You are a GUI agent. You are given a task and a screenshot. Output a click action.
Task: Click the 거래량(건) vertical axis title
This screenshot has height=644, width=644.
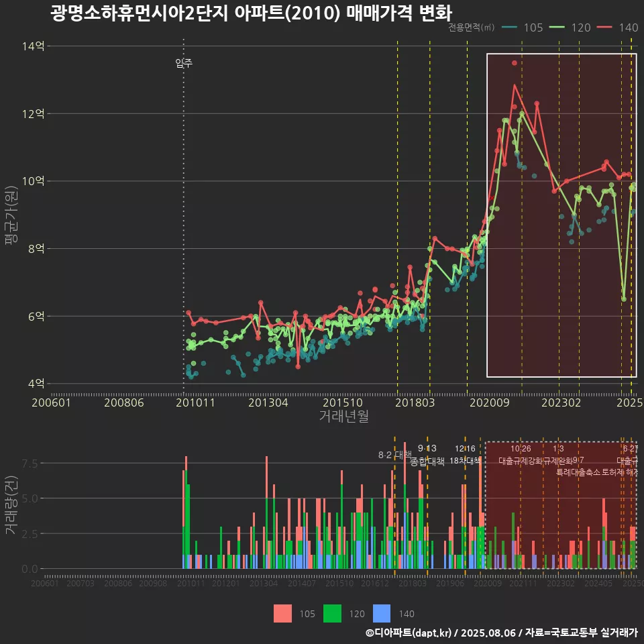click(x=11, y=504)
